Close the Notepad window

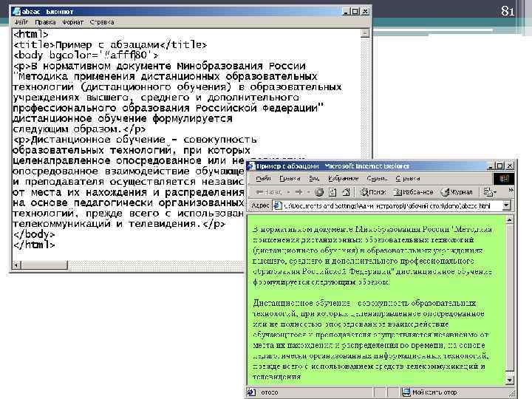[365, 12]
